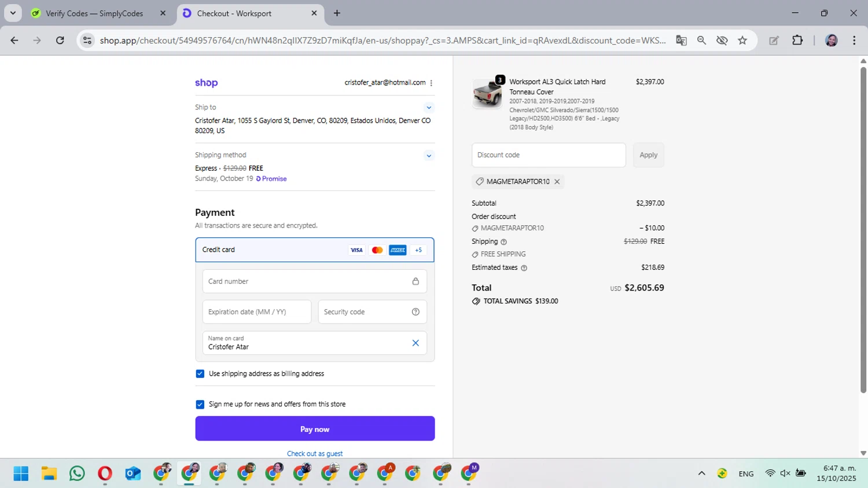Show hidden system tray icons
The height and width of the screenshot is (488, 868).
click(x=701, y=474)
